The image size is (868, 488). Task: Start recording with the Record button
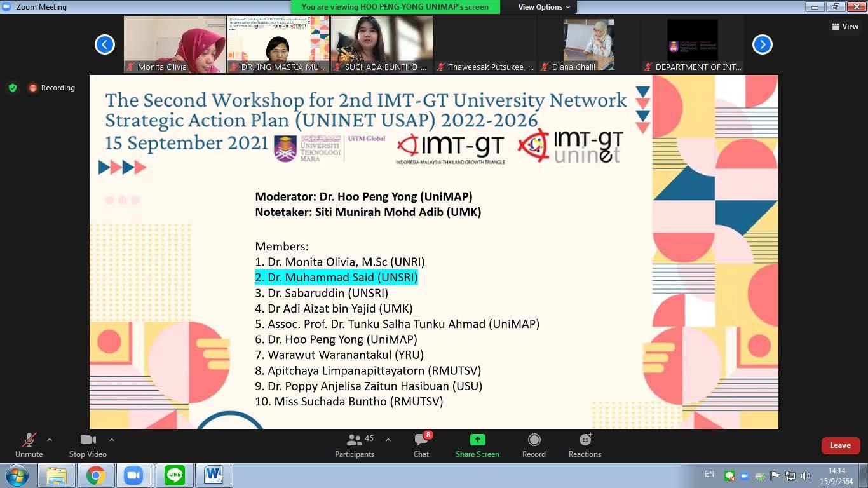pos(534,445)
